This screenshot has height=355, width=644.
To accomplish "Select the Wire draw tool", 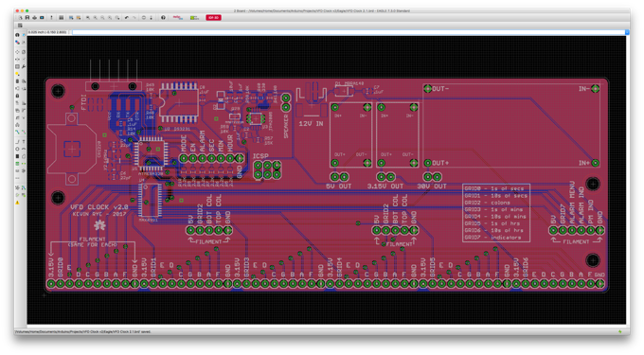I will [17, 142].
